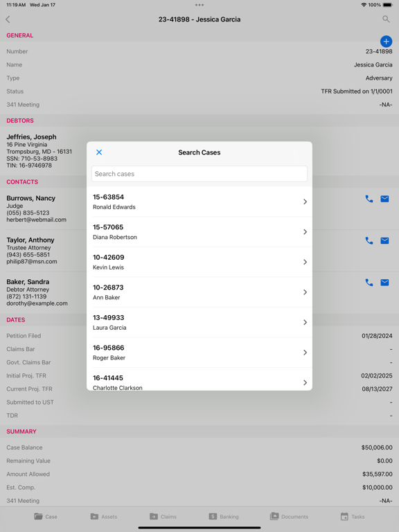Switch to the Case tab
The width and height of the screenshot is (399, 532).
coord(46,516)
